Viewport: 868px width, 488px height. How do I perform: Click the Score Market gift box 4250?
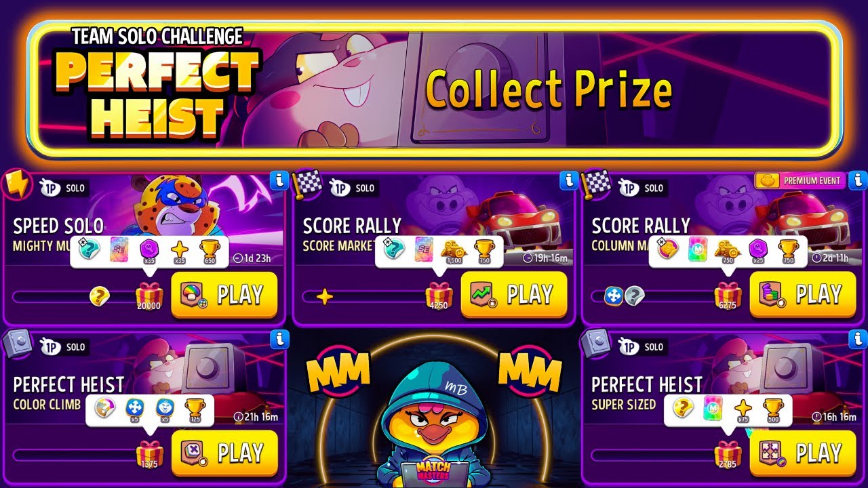tap(439, 296)
